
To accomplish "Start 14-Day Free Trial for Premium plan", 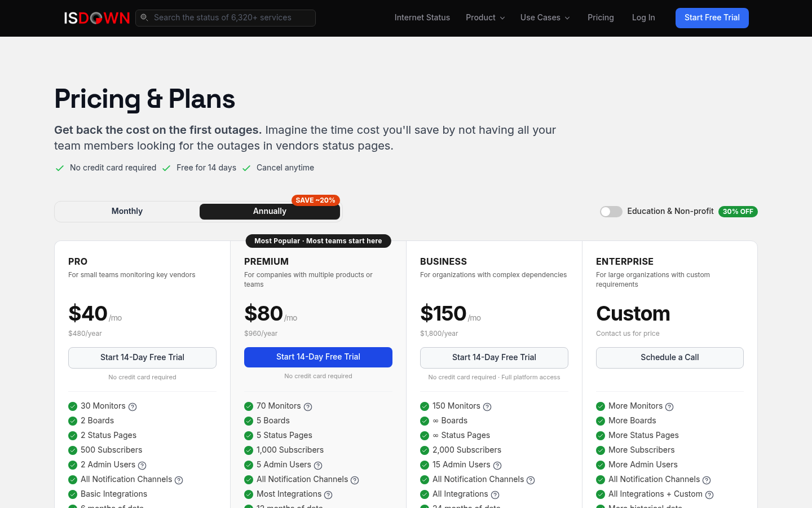I will (x=318, y=357).
